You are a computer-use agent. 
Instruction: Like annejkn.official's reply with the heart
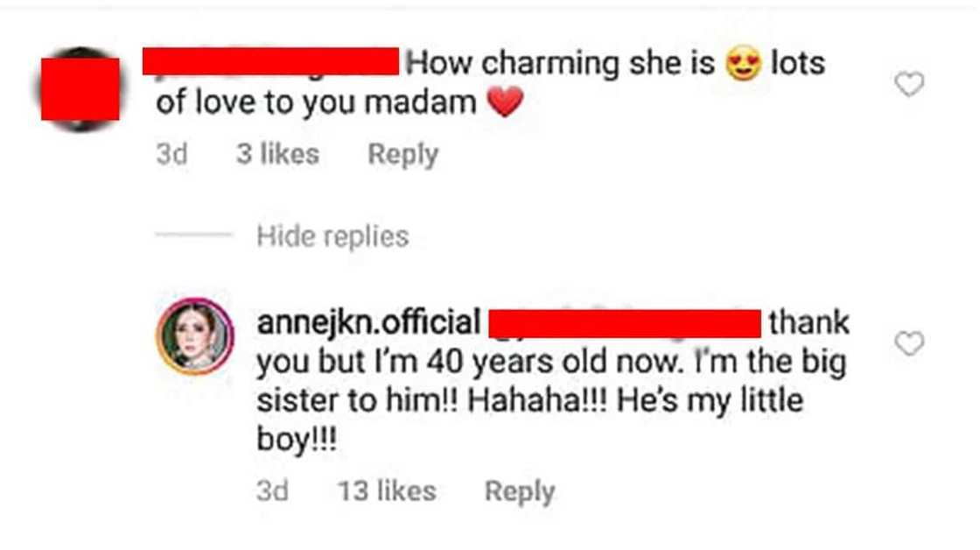910,344
